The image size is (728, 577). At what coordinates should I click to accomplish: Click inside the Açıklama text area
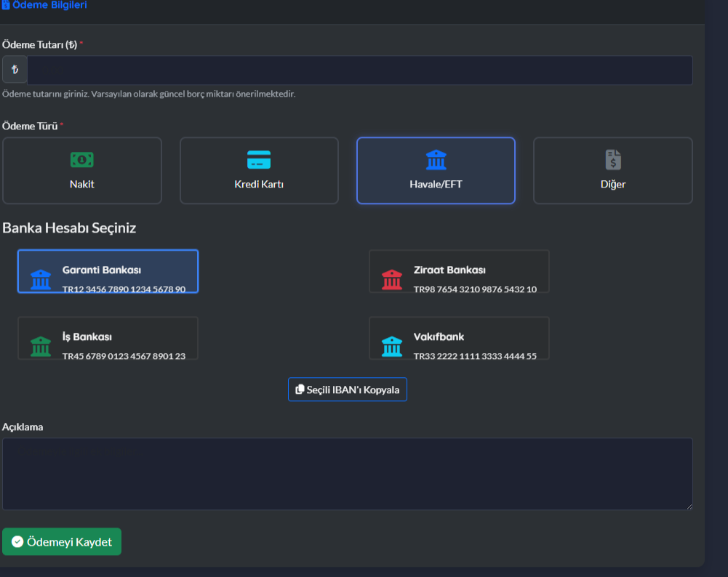347,474
